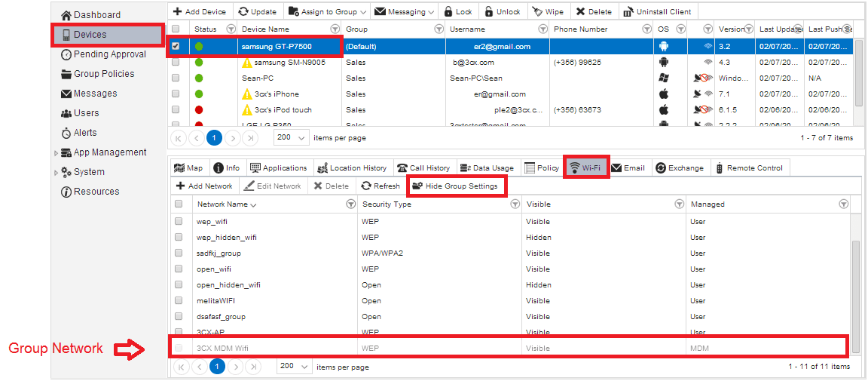Image resolution: width=868 pixels, height=381 pixels.
Task: Open Users in sidebar
Action: pos(79,113)
